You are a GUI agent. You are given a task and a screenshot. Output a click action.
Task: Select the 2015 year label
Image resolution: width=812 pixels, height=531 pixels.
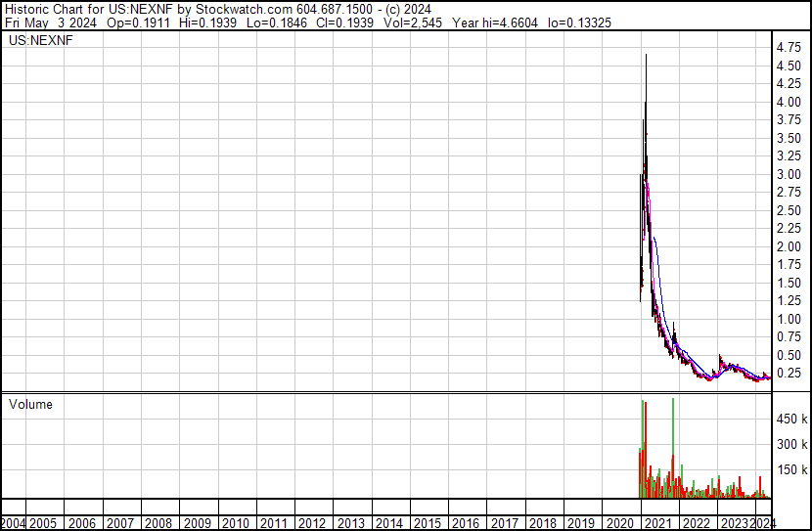(428, 522)
